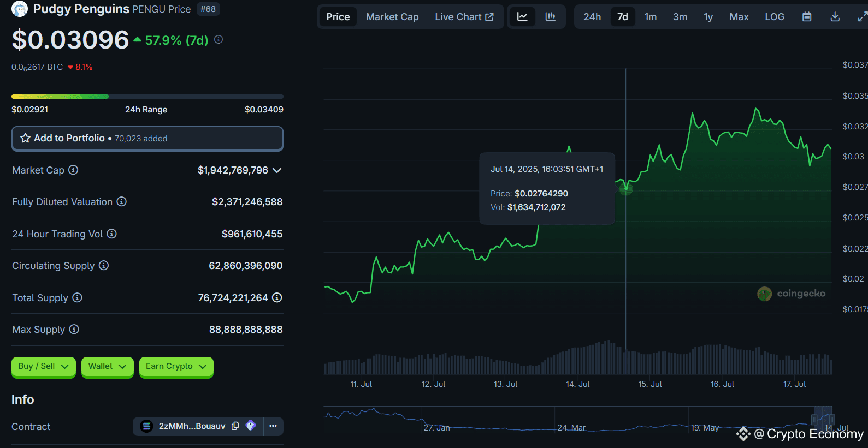Click Add to Portfolio button
The width and height of the screenshot is (868, 448).
pos(147,139)
